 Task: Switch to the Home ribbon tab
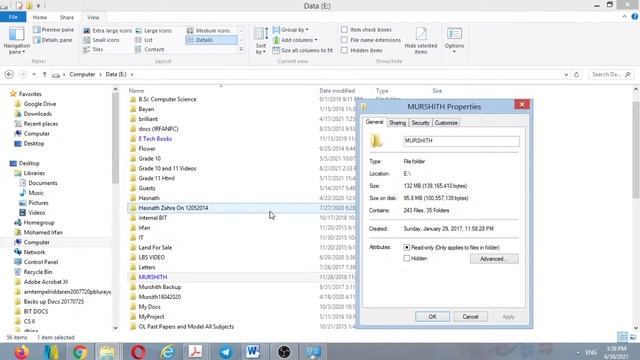(40, 18)
